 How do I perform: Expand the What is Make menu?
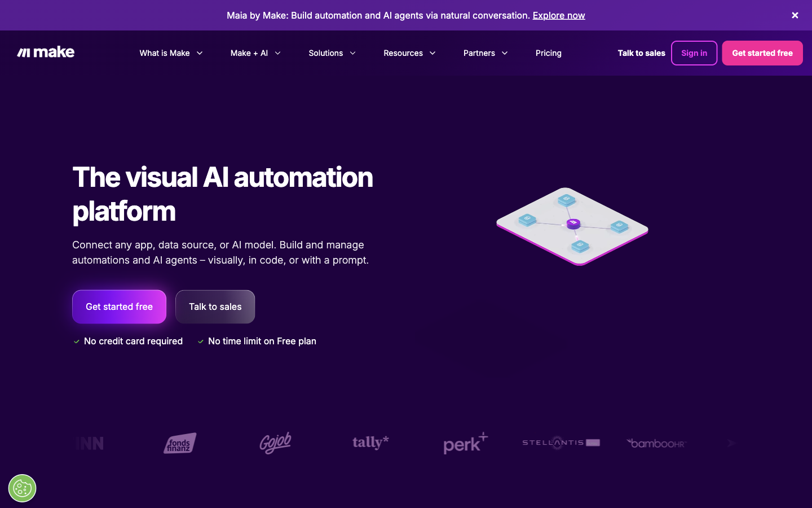click(x=171, y=53)
